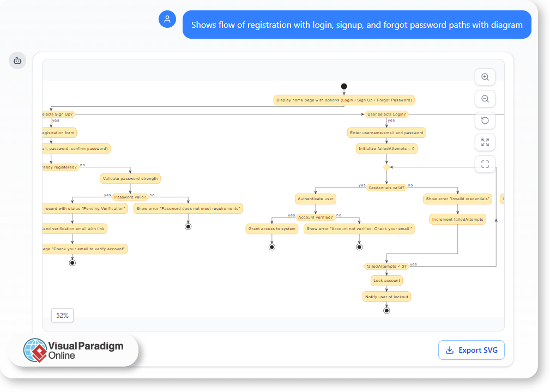Select the Validate password strength node
This screenshot has height=392, width=550.
pos(129,178)
